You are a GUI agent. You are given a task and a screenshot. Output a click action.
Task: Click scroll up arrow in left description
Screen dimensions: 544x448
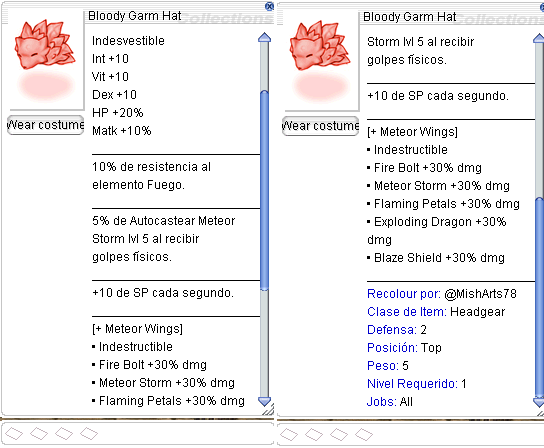[x=264, y=38]
